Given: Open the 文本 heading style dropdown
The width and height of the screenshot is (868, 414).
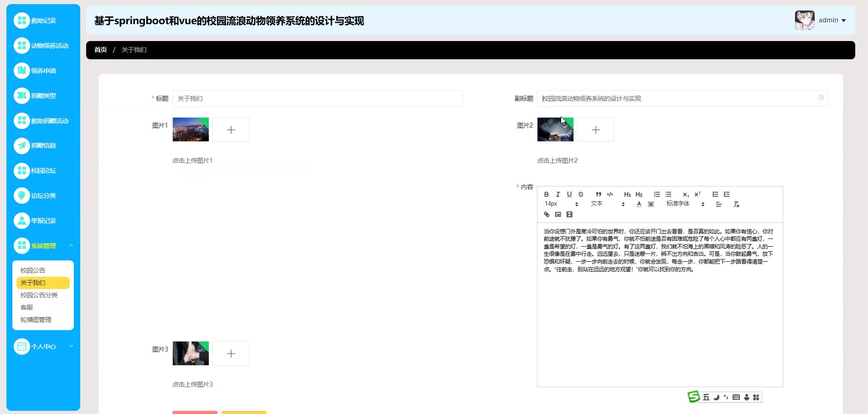Looking at the screenshot, I should click(x=608, y=204).
